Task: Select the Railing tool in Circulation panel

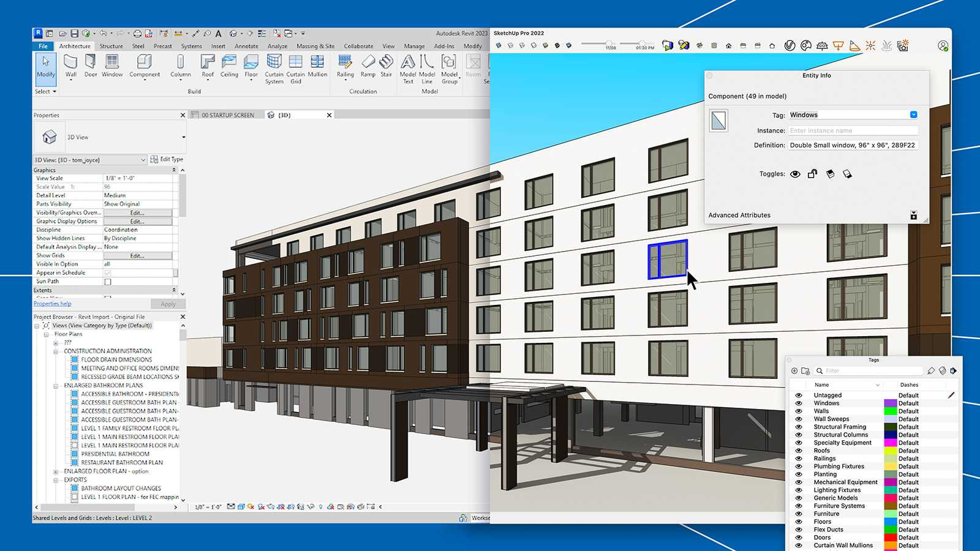Action: tap(345, 66)
